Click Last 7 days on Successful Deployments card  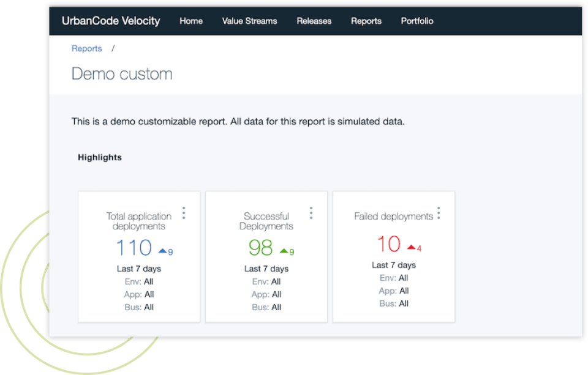point(266,269)
